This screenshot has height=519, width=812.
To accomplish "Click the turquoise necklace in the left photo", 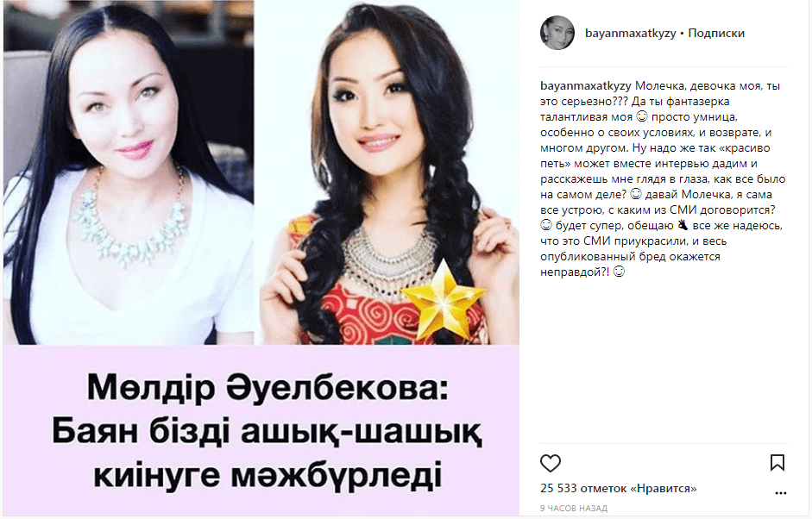I will pyautogui.click(x=130, y=218).
